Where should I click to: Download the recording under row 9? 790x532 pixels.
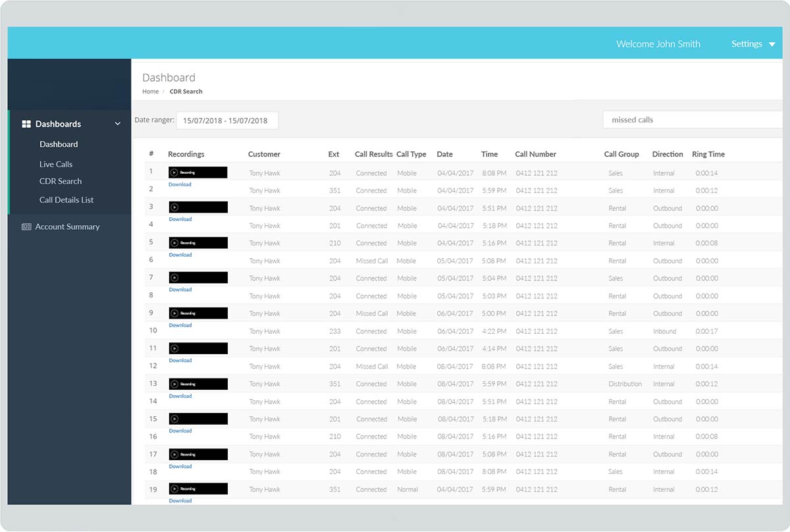coord(180,325)
